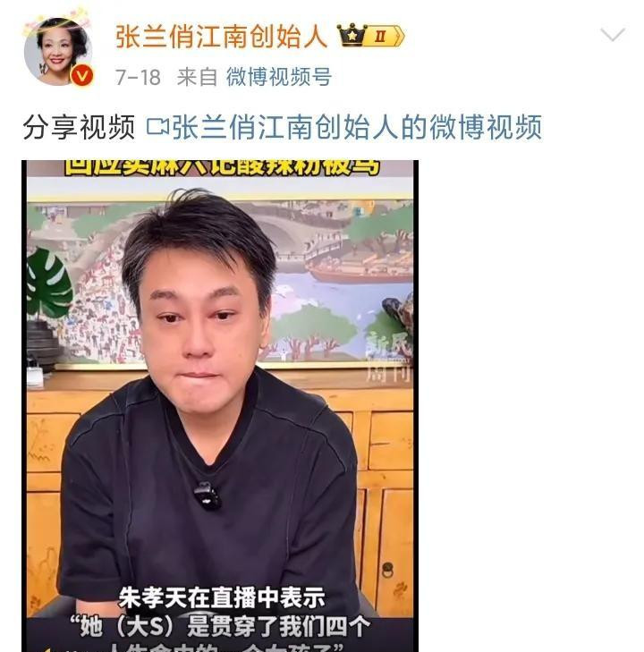The width and height of the screenshot is (644, 652).
Task: Expand the post options chevron
Action: click(x=613, y=35)
